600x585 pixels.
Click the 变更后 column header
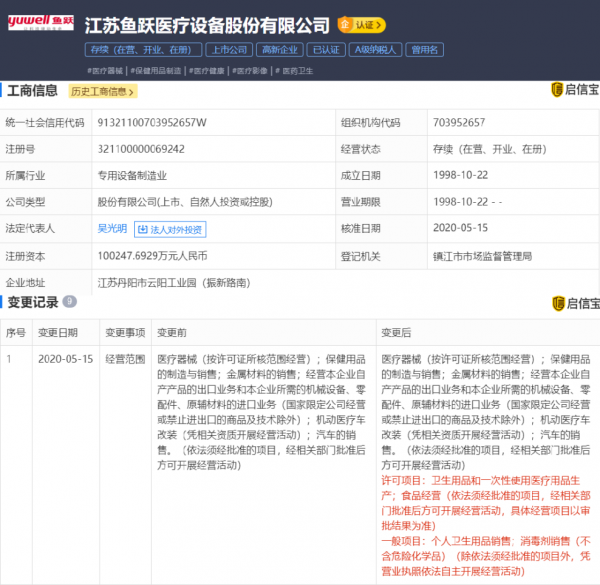point(396,332)
